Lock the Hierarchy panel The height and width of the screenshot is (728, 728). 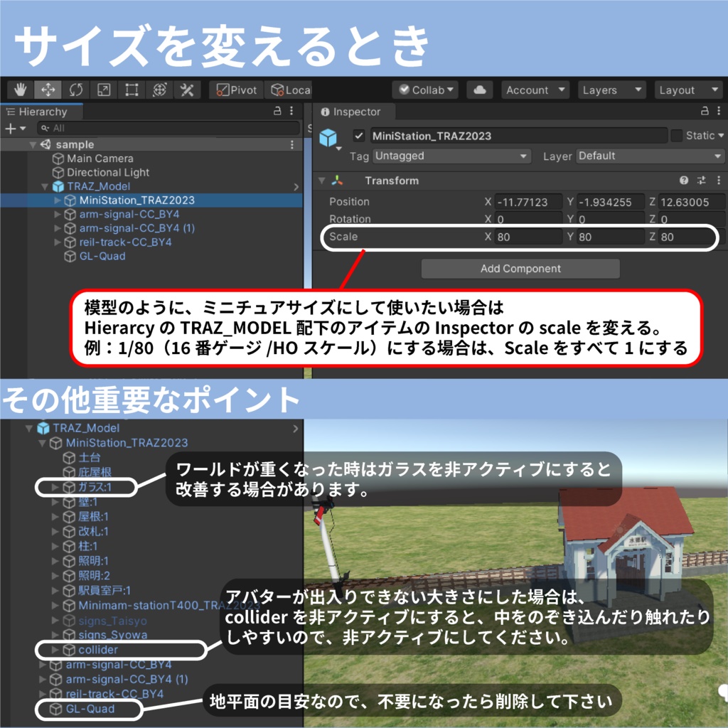(x=277, y=110)
